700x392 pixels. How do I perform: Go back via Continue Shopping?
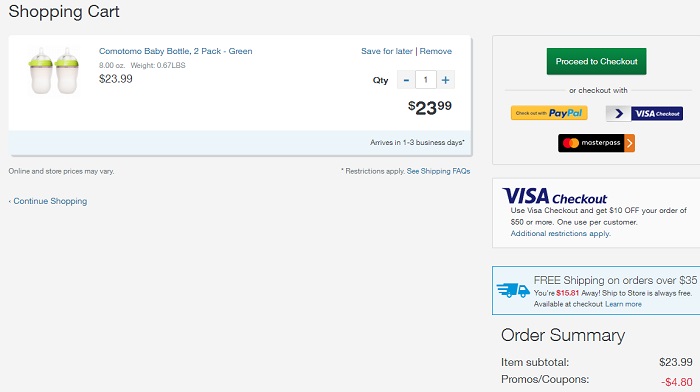(x=48, y=201)
